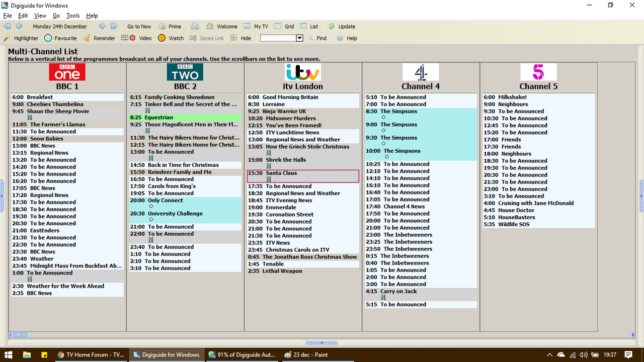This screenshot has width=644, height=362.
Task: Open the Help menu
Action: [92, 16]
